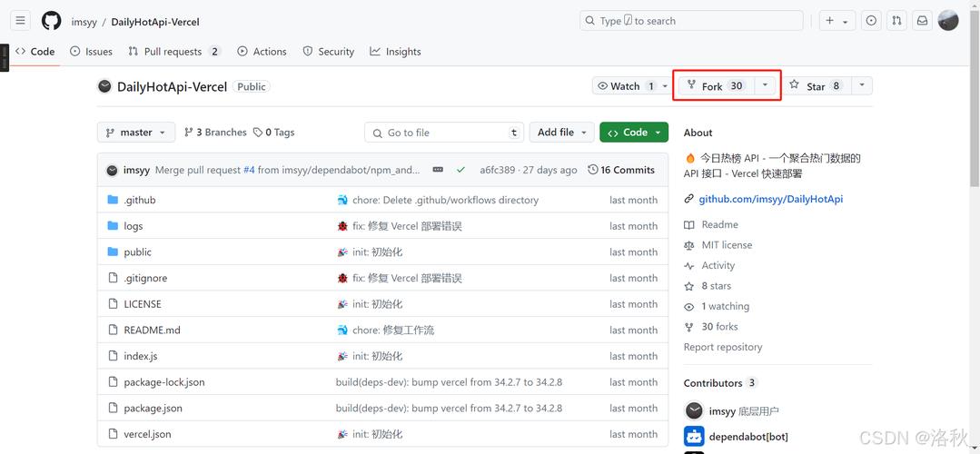Open commit hash a6fc389
Screen dimensions: 980x454
coord(498,170)
